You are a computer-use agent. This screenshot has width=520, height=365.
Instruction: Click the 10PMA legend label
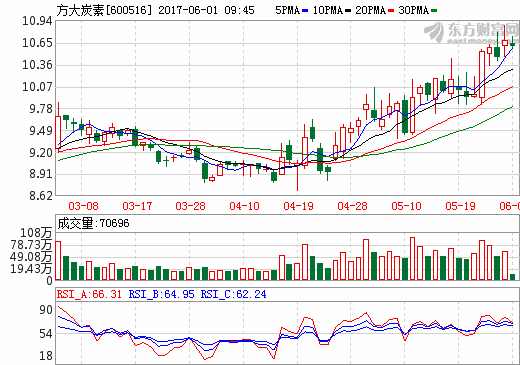click(328, 10)
